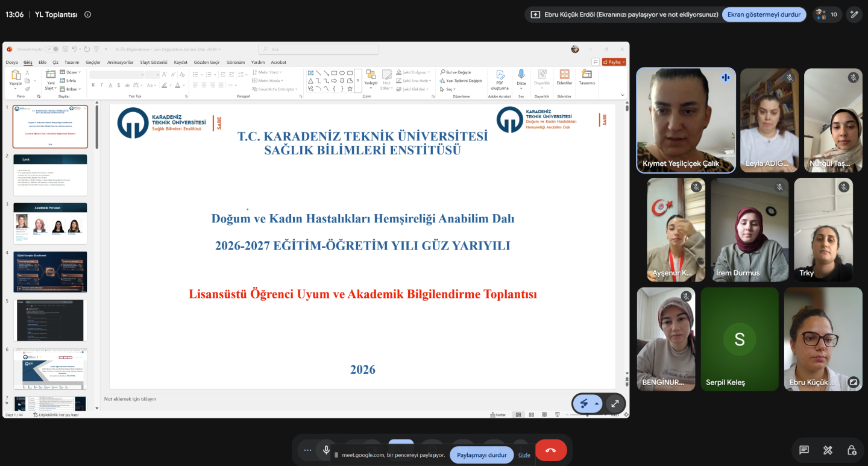Click the Yapıştır paste icon
Viewport: 868px width, 466px height.
pos(15,75)
